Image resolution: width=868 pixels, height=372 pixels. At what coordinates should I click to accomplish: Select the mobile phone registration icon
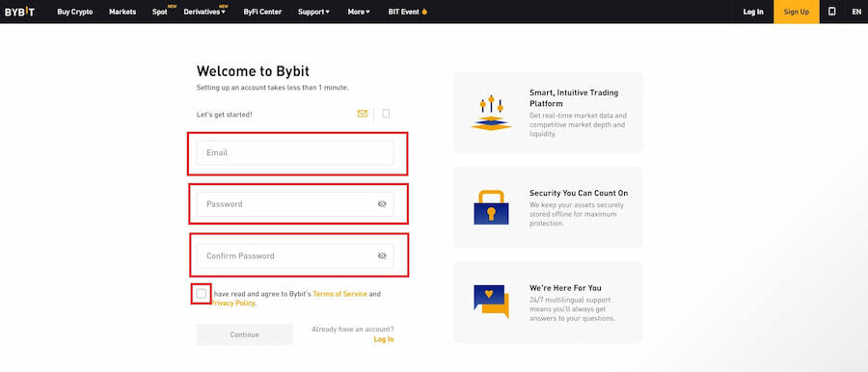(x=387, y=114)
